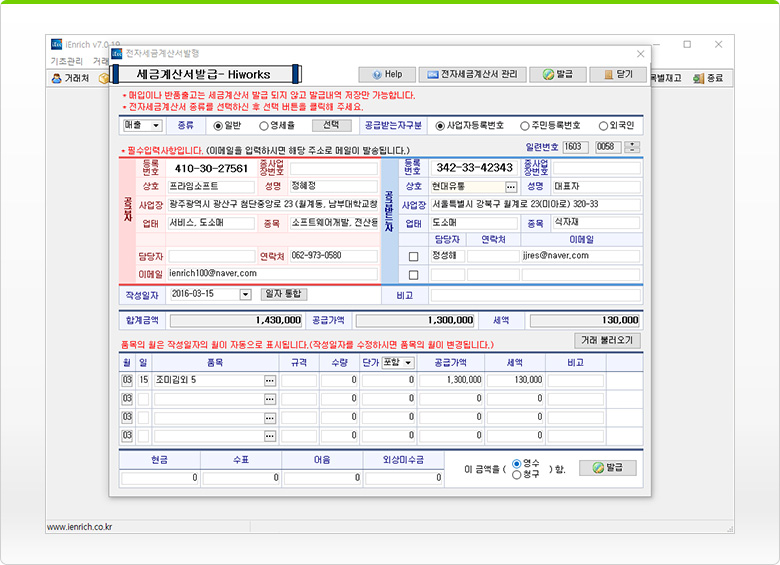Image resolution: width=780 pixels, height=565 pixels.
Task: Click recipient 사업장 address field
Action: [x=535, y=204]
